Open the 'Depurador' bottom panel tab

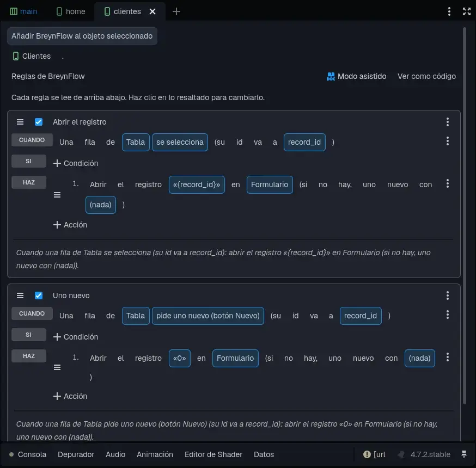(x=76, y=454)
